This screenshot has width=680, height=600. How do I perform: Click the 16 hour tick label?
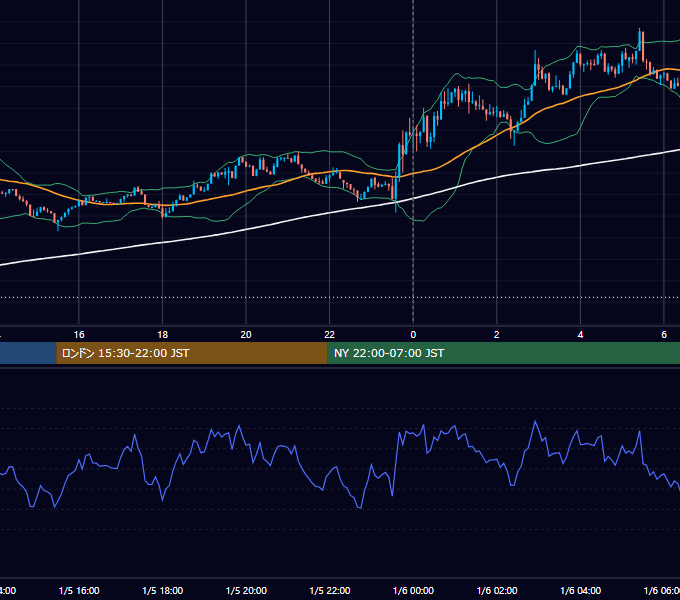79,335
